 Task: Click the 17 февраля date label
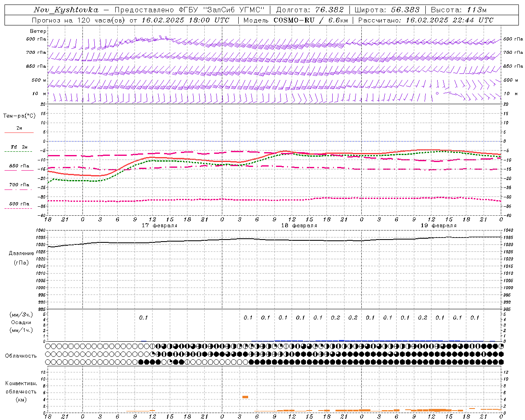[x=160, y=226]
